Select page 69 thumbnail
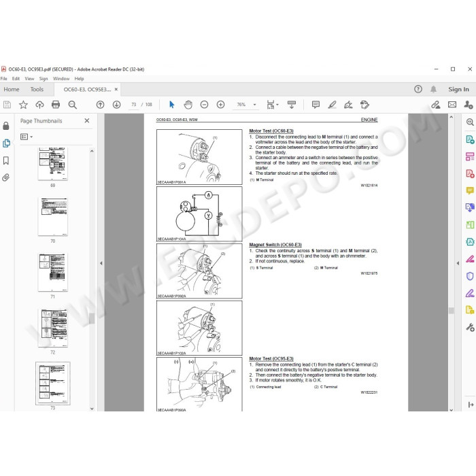The height and width of the screenshot is (476, 476). click(53, 164)
